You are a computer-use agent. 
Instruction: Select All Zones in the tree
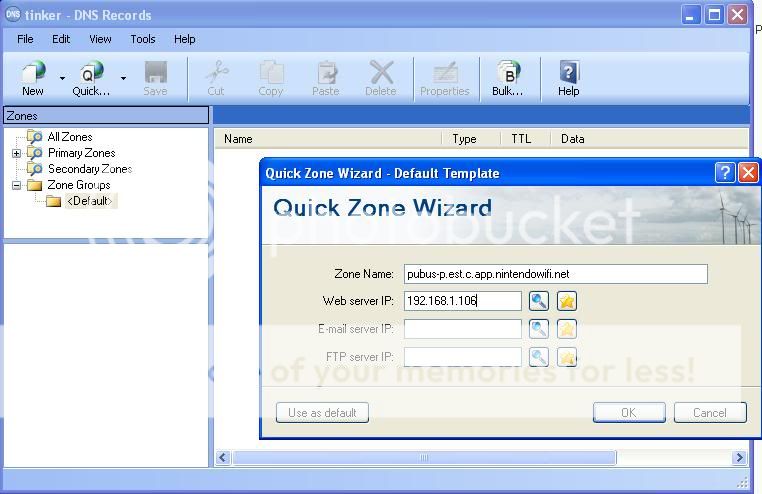coord(70,137)
